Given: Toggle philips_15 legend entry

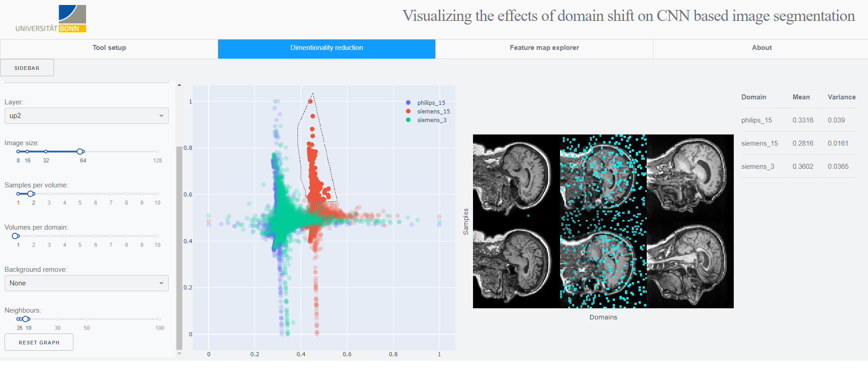Looking at the screenshot, I should point(426,103).
